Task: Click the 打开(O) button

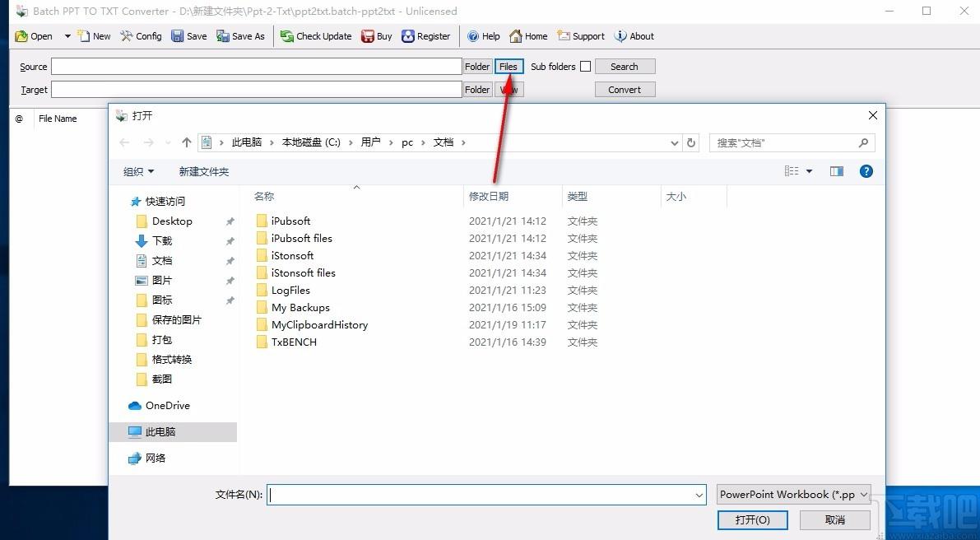Action: coord(753,520)
